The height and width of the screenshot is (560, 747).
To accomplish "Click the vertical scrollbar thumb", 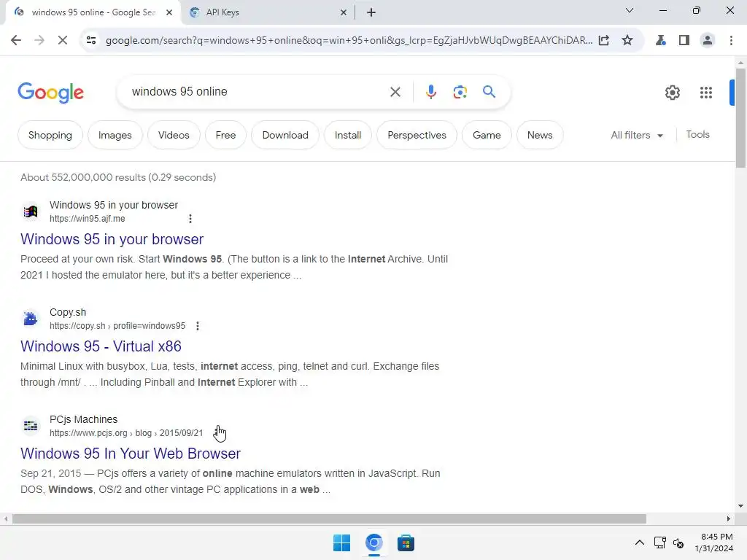I will (x=740, y=118).
